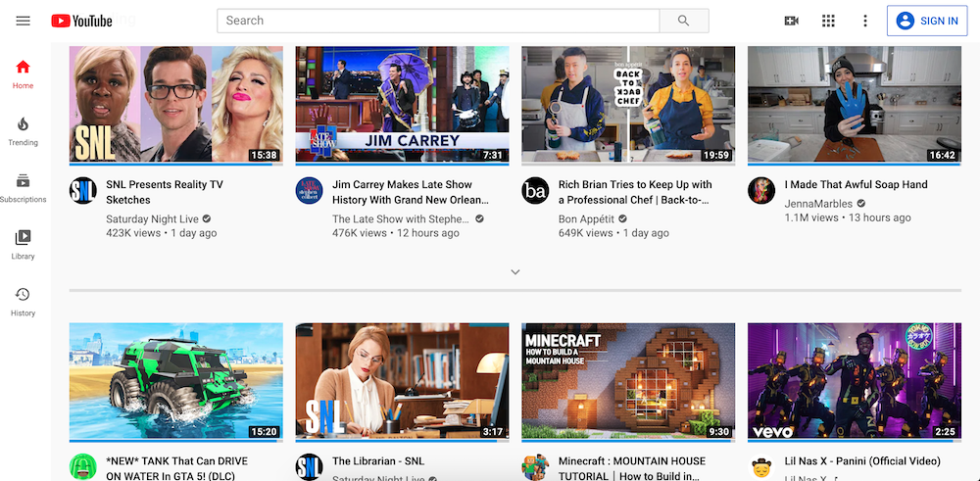Open the hamburger guide menu
This screenshot has width=980, height=481.
click(24, 21)
